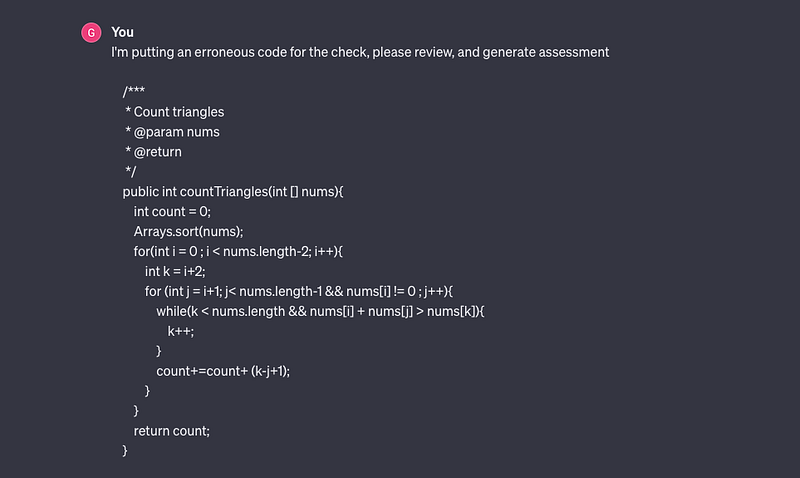Click the comment closing "*/" line
800x478 pixels.
[x=131, y=171]
